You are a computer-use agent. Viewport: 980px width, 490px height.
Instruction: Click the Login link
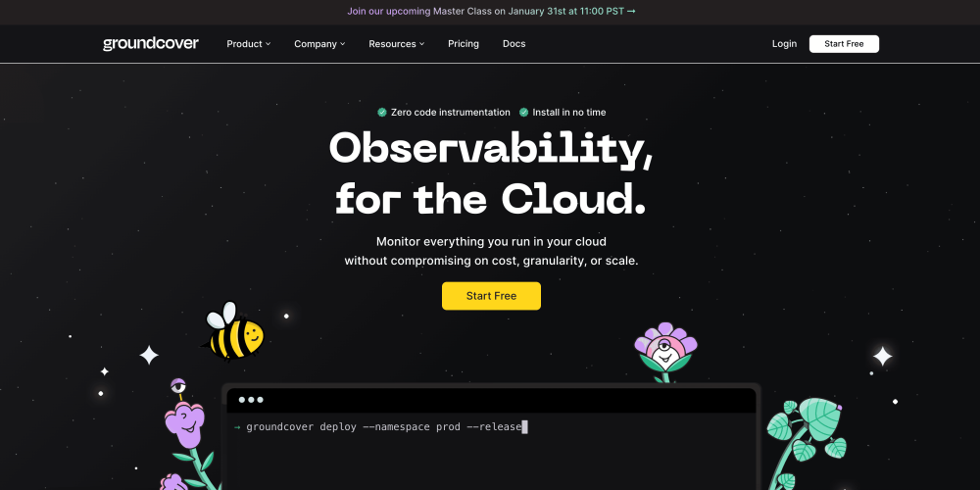[x=784, y=44]
